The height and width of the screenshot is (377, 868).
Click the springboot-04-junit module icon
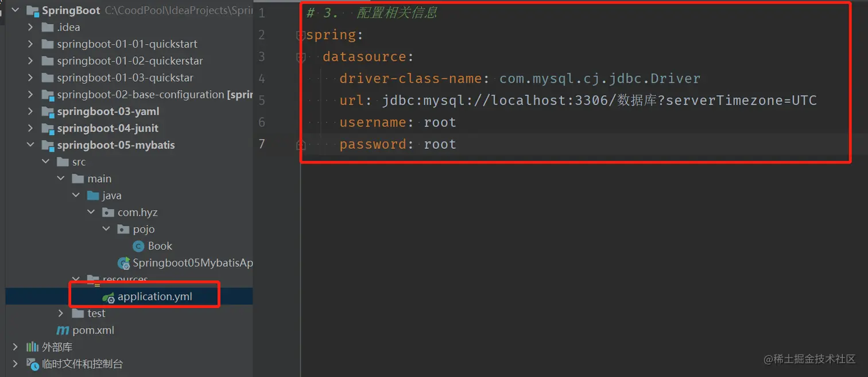coord(48,128)
